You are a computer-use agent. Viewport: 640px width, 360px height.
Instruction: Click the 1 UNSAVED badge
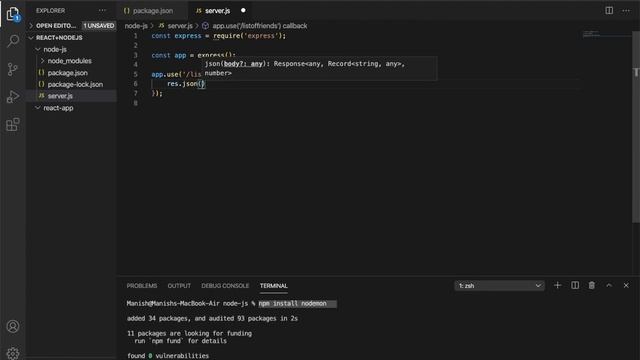point(99,26)
